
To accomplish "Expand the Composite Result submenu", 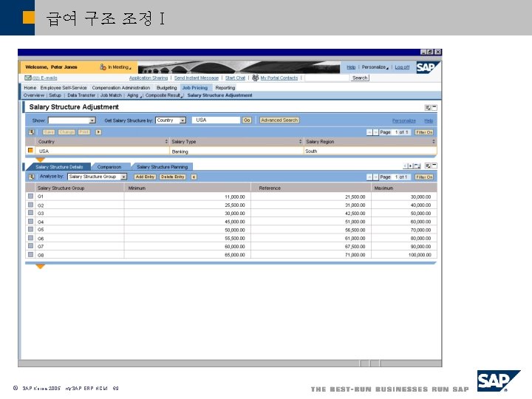I will point(182,97).
